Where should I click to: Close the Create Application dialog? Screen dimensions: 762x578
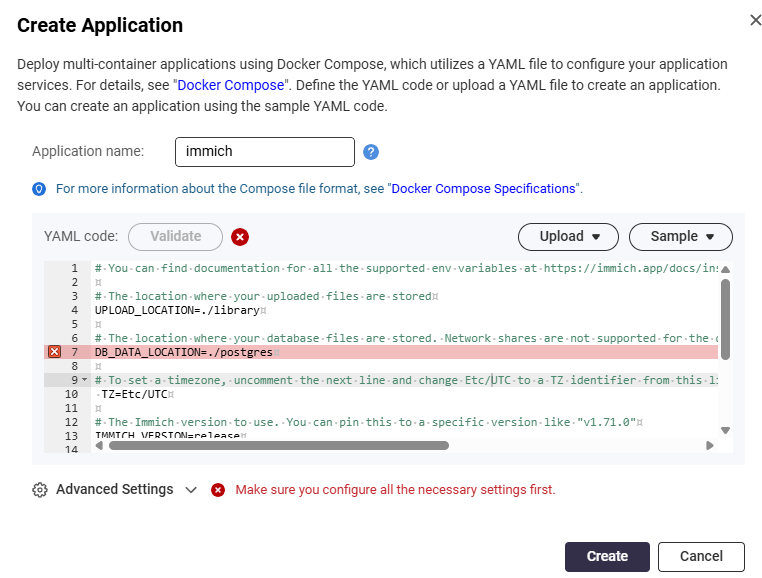[x=755, y=20]
